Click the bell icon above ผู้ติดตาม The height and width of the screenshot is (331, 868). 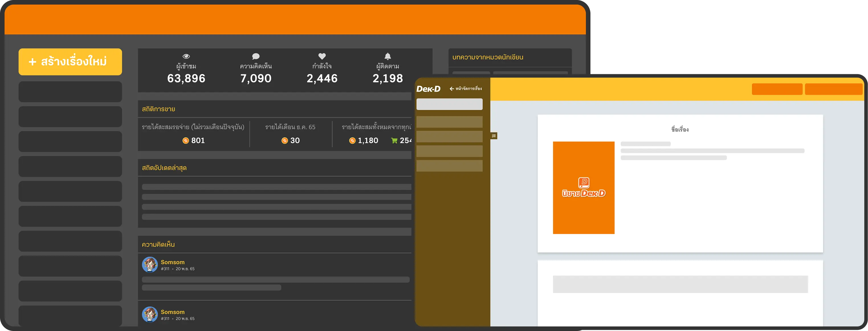pyautogui.click(x=388, y=56)
